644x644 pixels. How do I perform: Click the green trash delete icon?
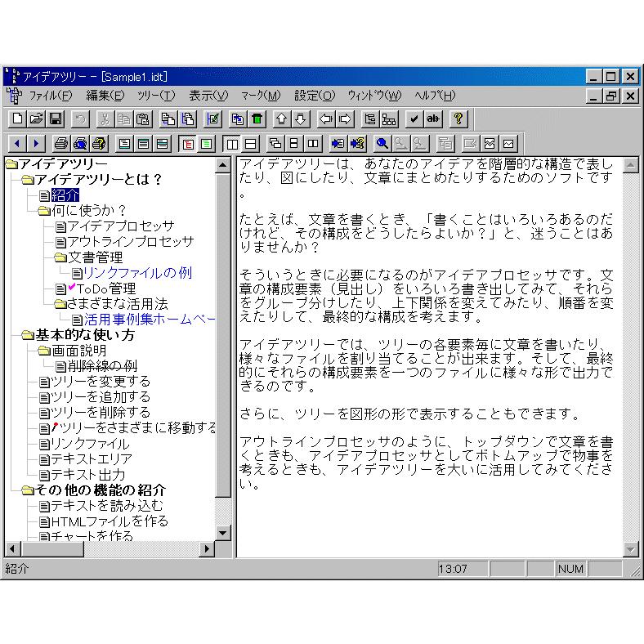[x=257, y=119]
